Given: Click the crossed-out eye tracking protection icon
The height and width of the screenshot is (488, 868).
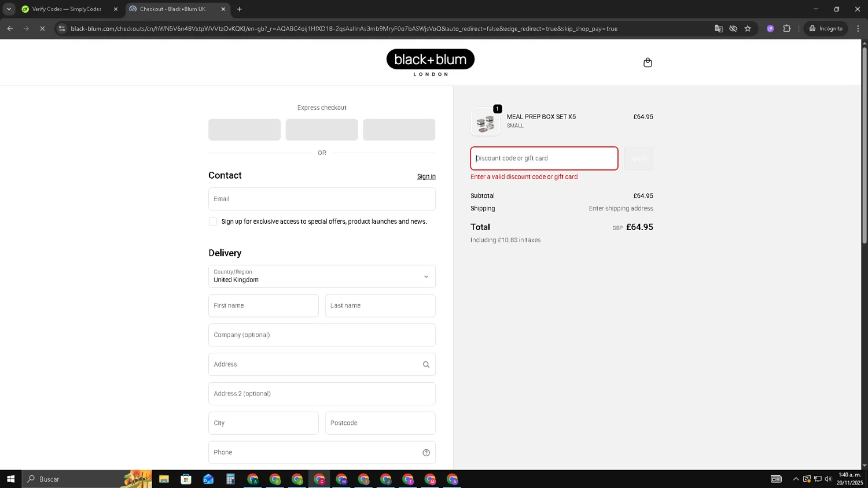Looking at the screenshot, I should click(x=733, y=28).
